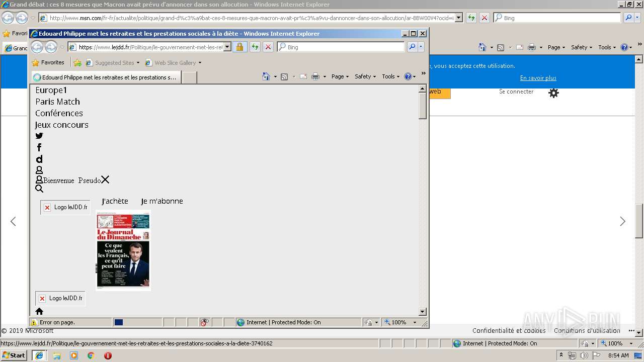This screenshot has width=644, height=362.
Task: Click the security lock icon in the front window's address bar
Action: tap(239, 47)
